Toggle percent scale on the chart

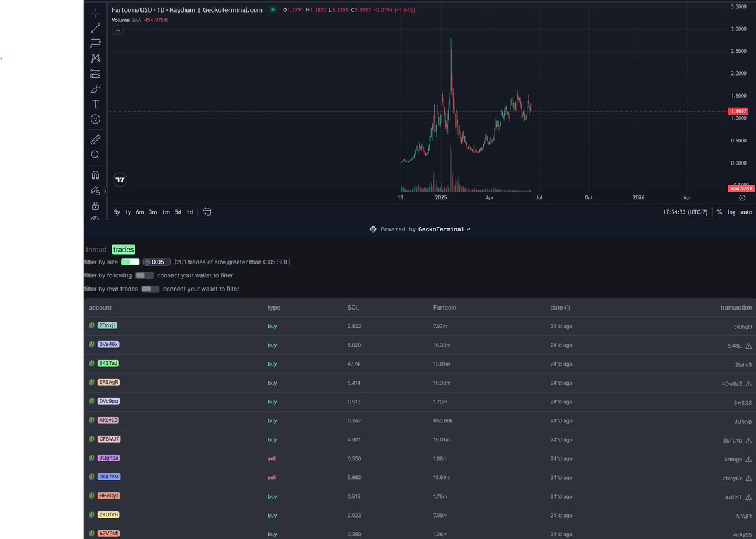coord(719,212)
